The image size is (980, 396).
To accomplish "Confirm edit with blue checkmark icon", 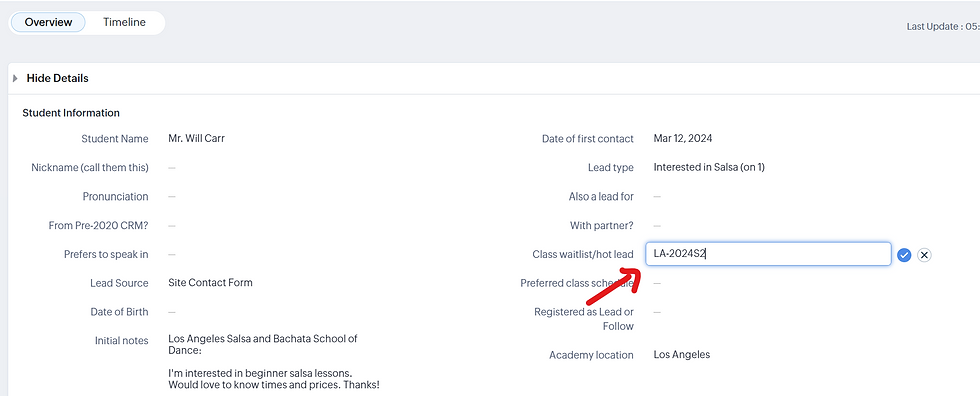I will (x=904, y=255).
